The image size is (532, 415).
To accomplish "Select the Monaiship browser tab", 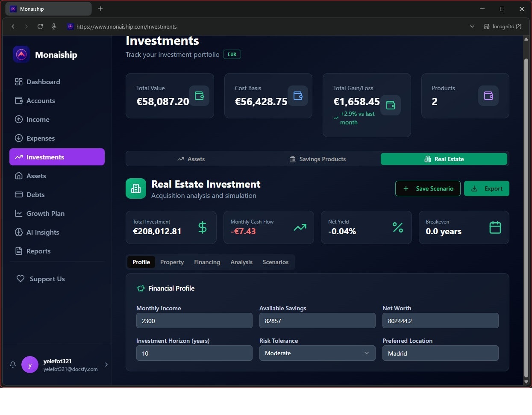I will (48, 9).
